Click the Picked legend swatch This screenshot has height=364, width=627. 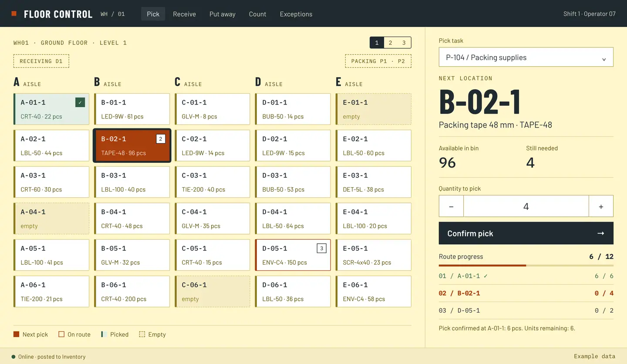[104, 334]
